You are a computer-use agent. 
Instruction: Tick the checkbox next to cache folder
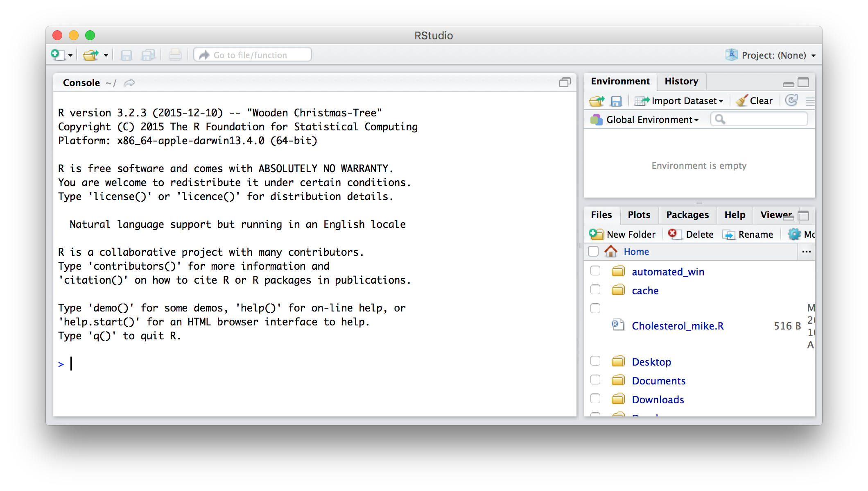pos(595,290)
